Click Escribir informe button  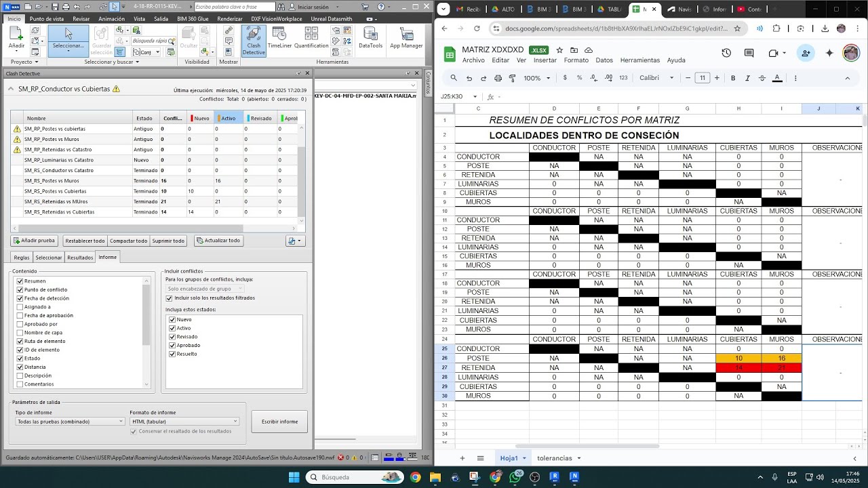point(279,422)
